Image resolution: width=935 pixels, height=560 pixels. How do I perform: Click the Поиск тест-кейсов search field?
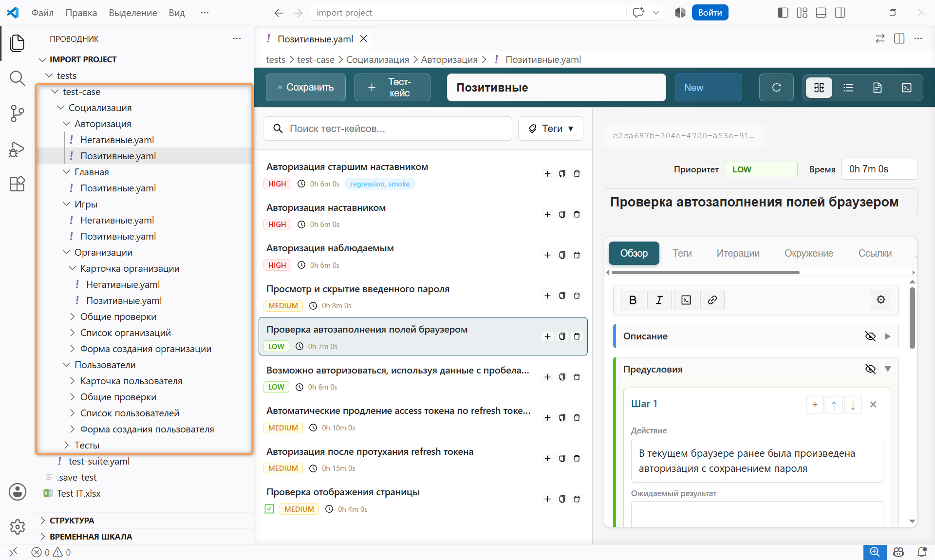tap(388, 129)
